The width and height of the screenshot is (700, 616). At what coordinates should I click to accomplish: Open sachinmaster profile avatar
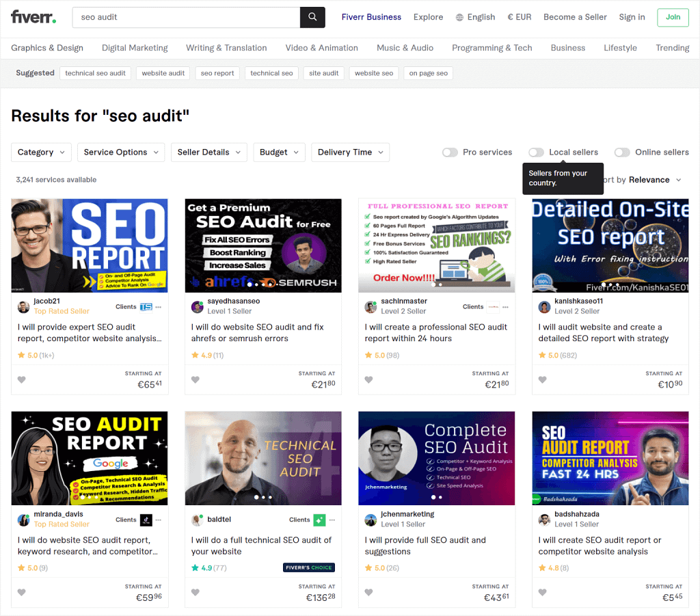(x=371, y=307)
